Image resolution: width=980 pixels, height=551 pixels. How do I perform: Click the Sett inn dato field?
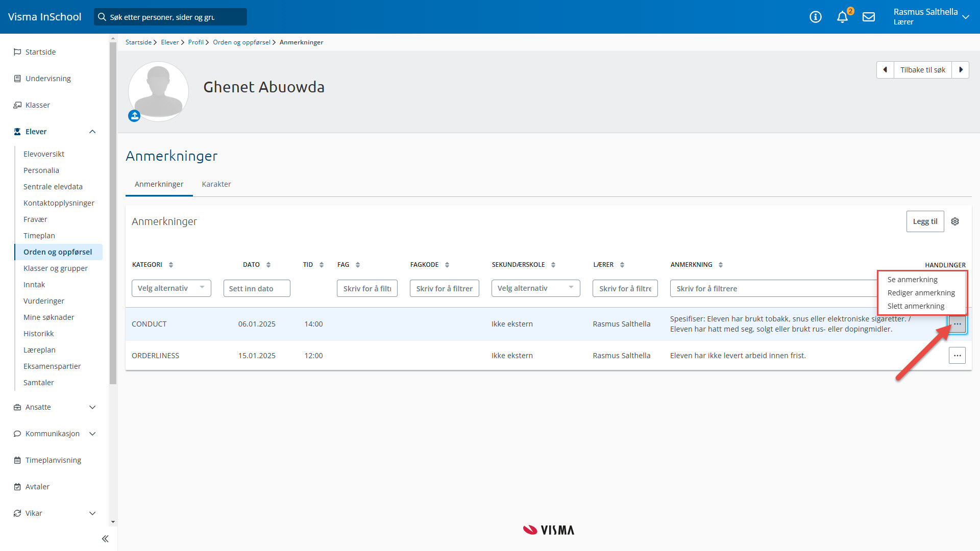[257, 288]
